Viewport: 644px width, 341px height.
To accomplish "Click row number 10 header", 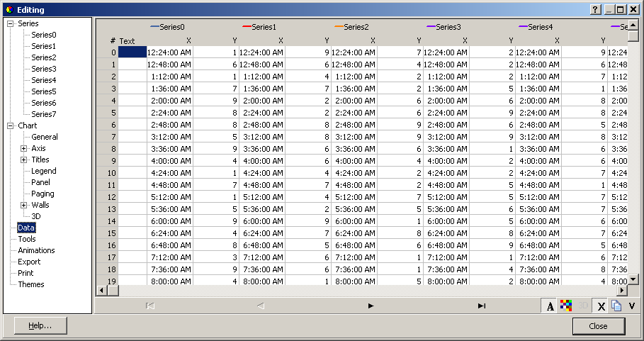I will coord(108,173).
